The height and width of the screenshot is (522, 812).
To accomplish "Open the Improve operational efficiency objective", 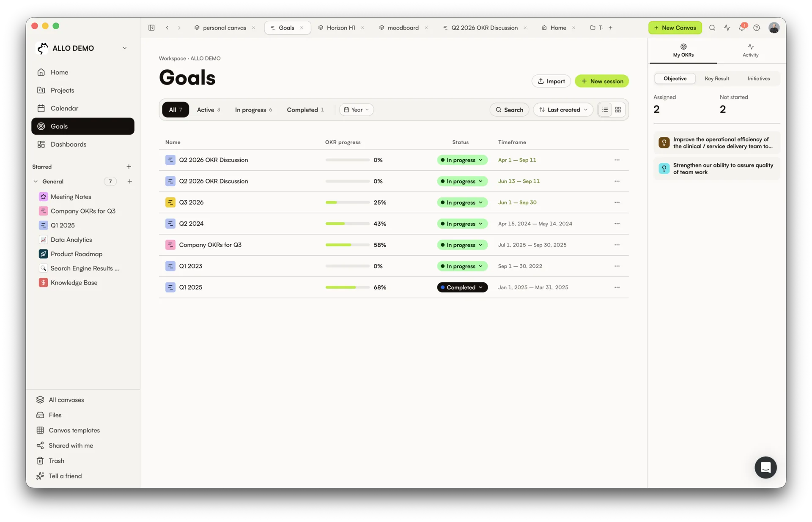I will click(x=717, y=143).
